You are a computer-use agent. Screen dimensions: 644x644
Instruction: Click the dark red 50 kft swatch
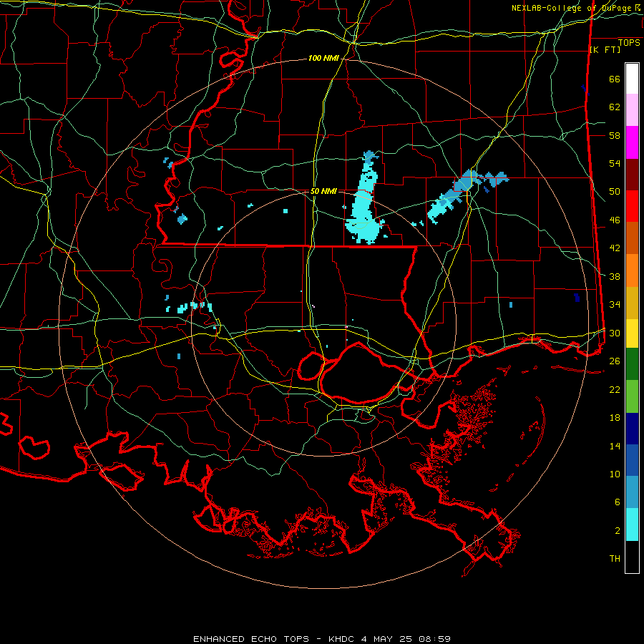(632, 175)
